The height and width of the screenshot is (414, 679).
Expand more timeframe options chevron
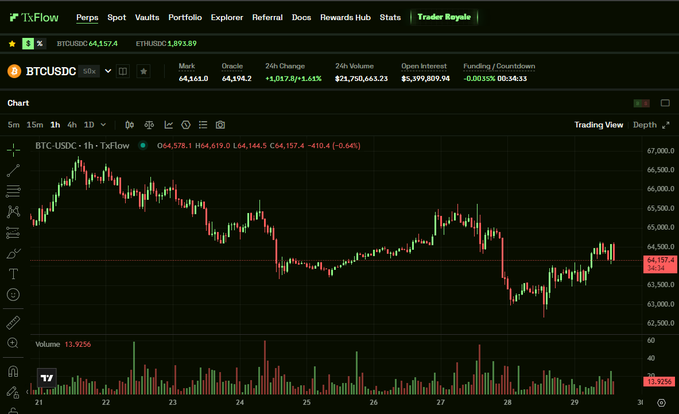pos(103,125)
